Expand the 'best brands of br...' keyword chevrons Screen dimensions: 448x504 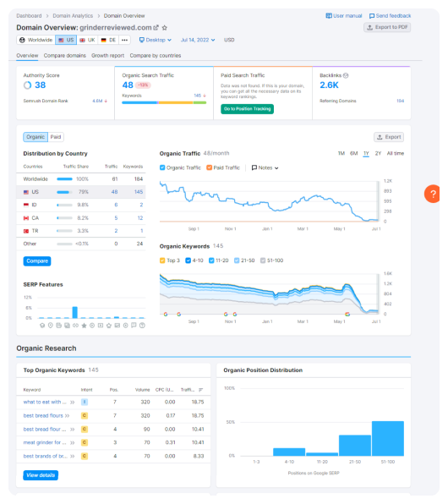(x=73, y=457)
